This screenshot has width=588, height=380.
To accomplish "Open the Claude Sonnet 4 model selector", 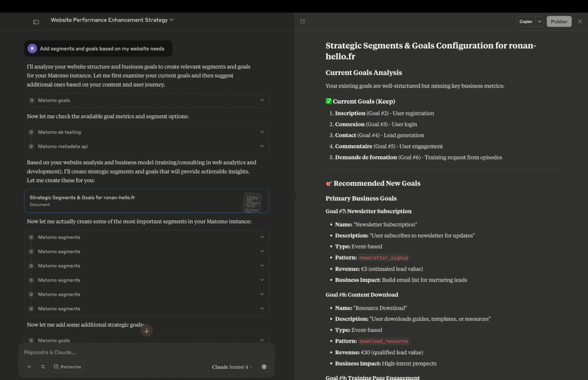I will point(231,366).
